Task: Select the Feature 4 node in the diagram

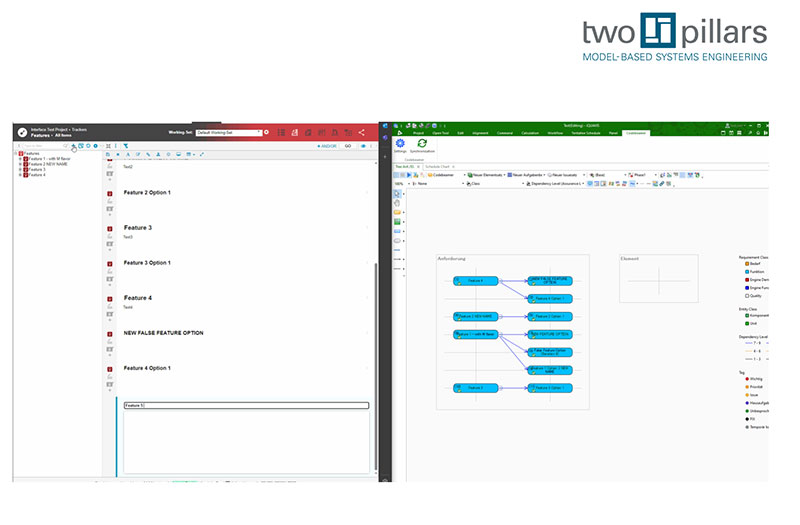Action: [x=473, y=281]
